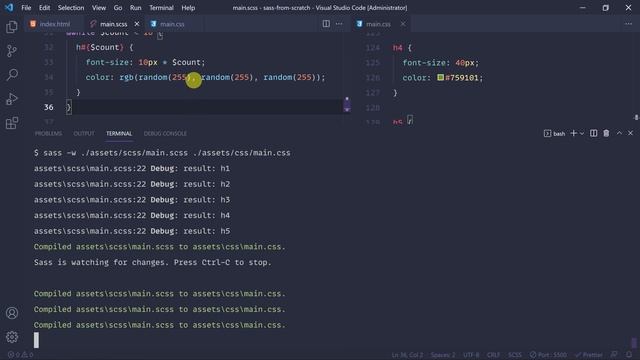Viewport: 640px width, 360px height.
Task: Switch to the Output panel tab
Action: (84, 133)
